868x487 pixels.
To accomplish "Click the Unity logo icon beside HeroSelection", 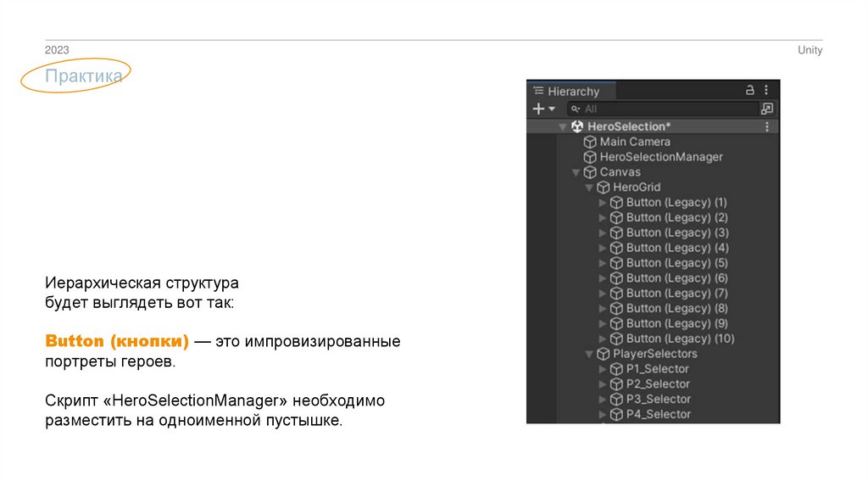I will pyautogui.click(x=577, y=126).
